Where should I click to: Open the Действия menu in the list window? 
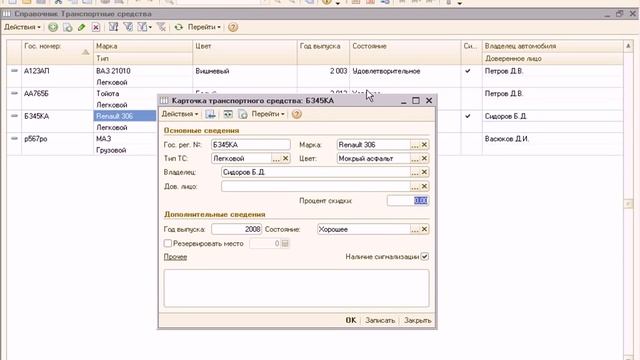coord(22,27)
